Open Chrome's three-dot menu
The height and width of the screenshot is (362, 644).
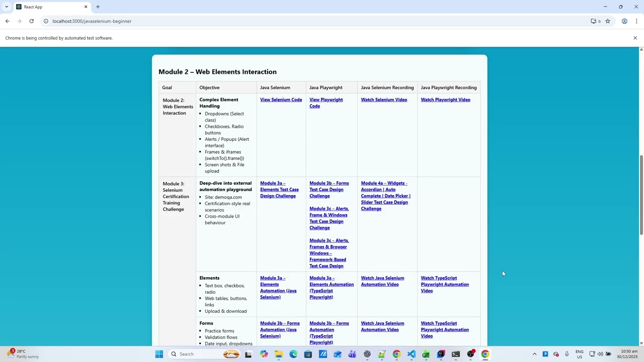tap(636, 21)
